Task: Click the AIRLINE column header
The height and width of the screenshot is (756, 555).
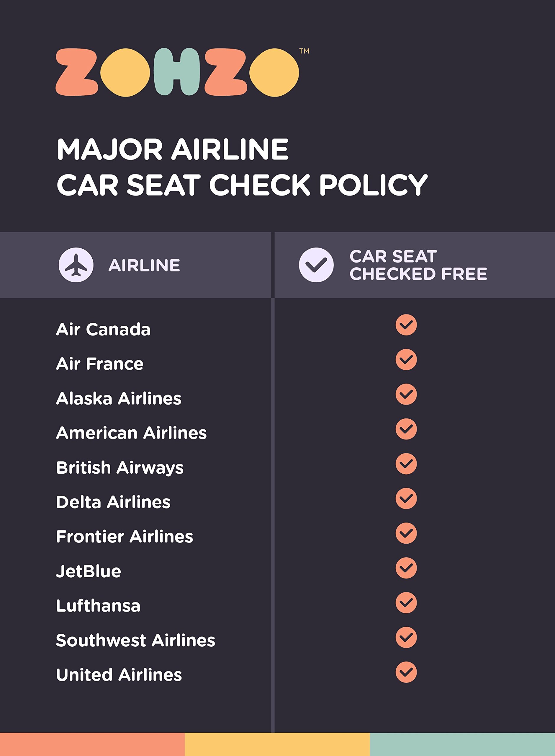Action: coord(144,265)
